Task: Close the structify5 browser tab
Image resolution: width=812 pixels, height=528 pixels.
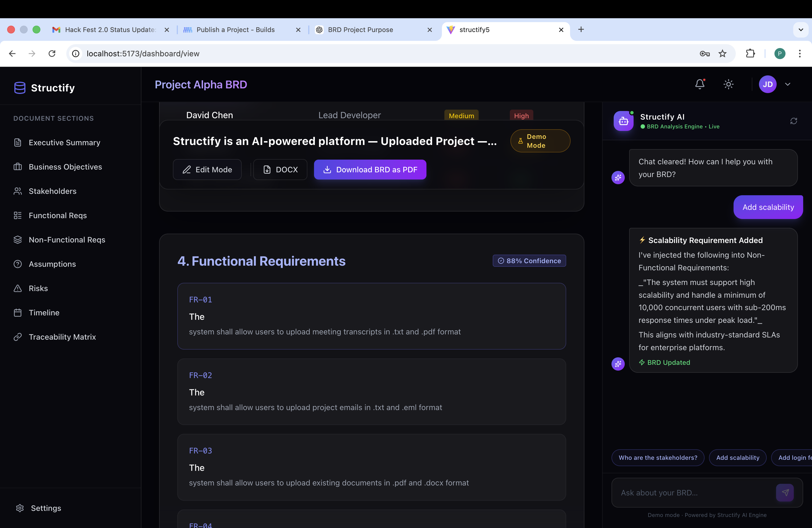Action: [x=561, y=30]
